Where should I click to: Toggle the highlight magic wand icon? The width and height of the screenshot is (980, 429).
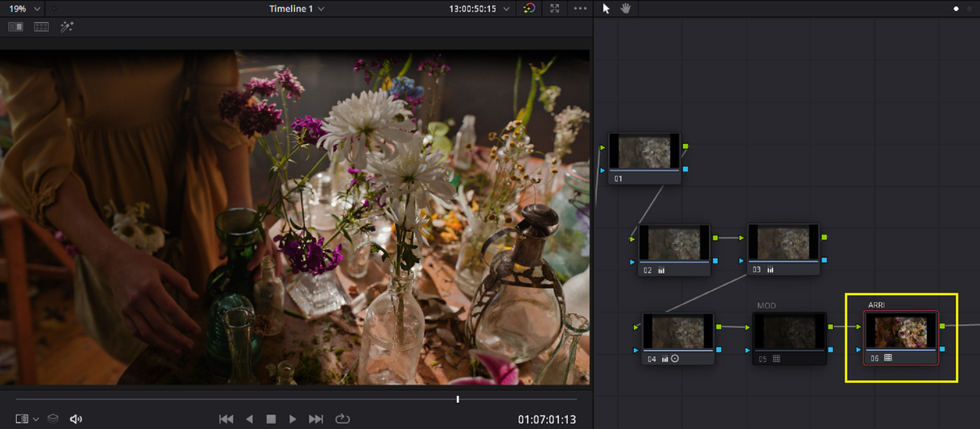click(67, 27)
